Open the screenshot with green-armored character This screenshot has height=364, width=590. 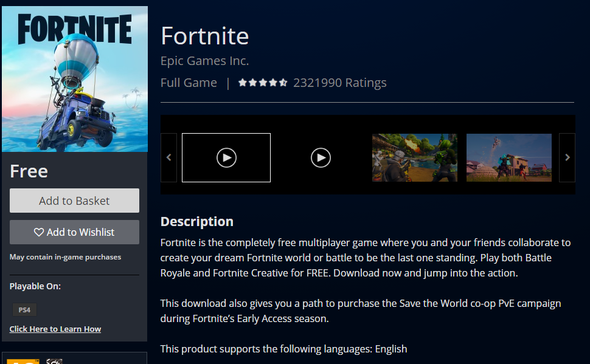(x=415, y=157)
